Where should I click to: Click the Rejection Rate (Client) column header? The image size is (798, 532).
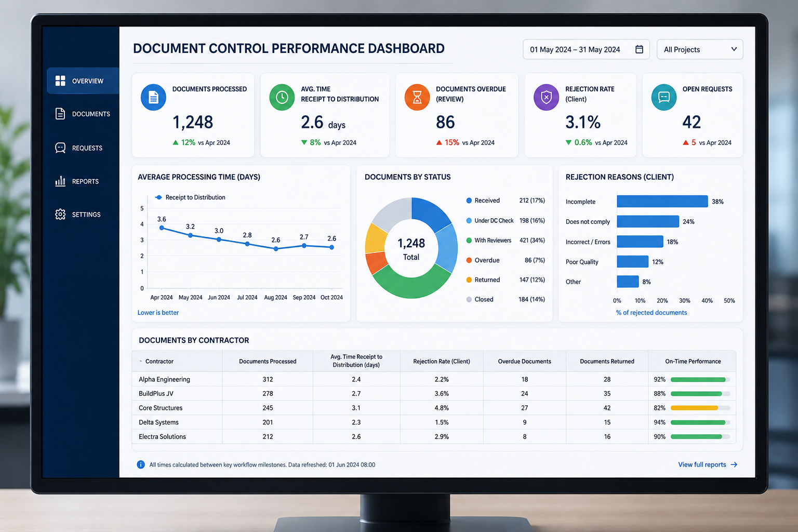pyautogui.click(x=442, y=361)
